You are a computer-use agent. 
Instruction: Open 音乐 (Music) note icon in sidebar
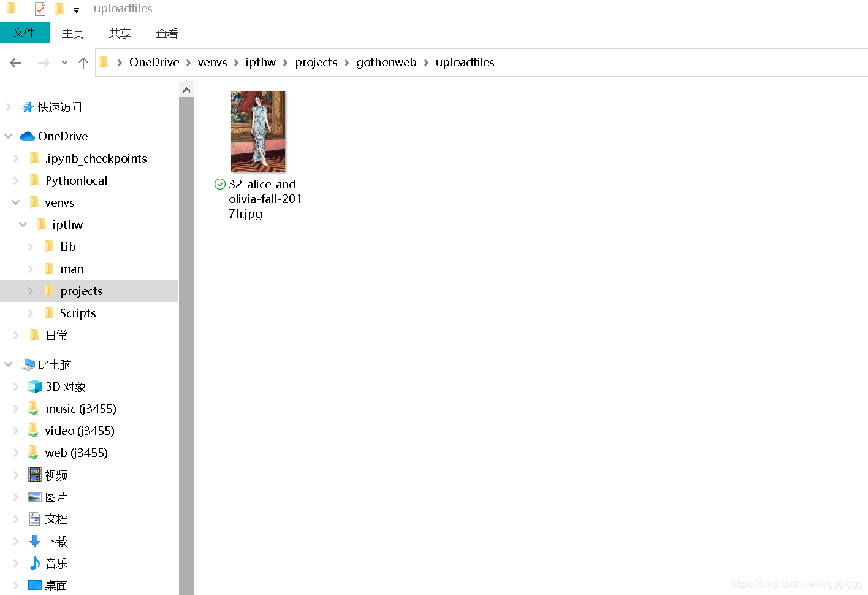[35, 563]
